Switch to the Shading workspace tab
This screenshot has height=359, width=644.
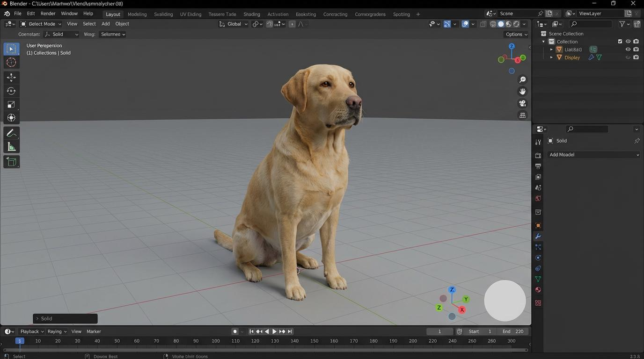(251, 14)
